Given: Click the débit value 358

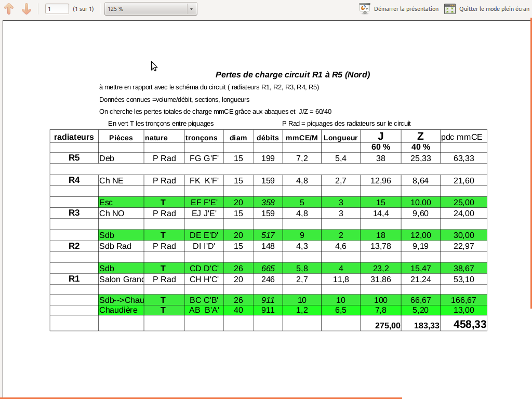Looking at the screenshot, I should (x=268, y=202).
